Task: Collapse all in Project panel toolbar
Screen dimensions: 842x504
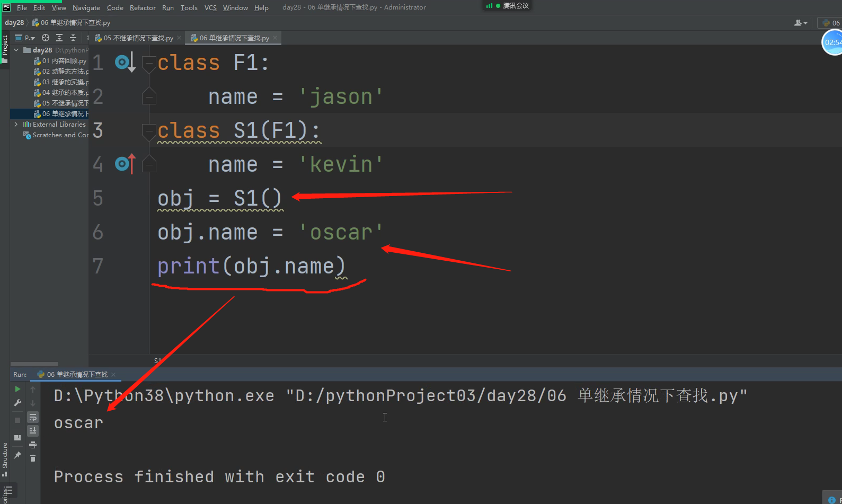Action: coord(73,38)
